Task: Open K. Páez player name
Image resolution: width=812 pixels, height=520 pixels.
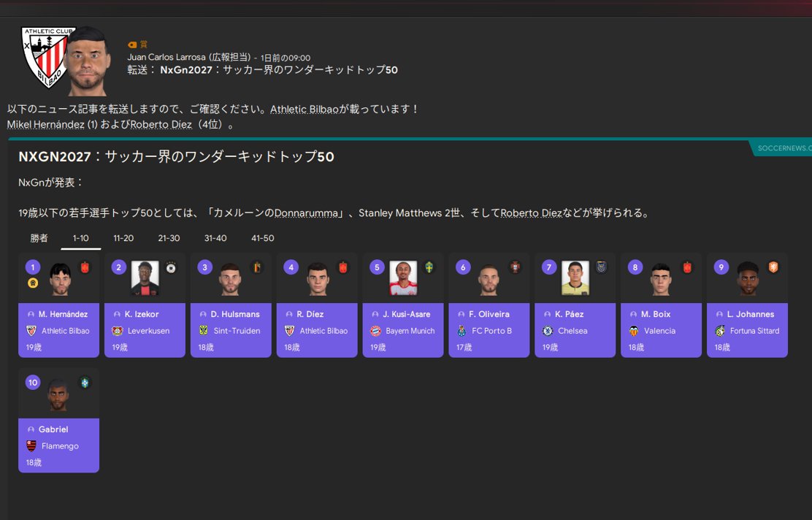Action: click(569, 314)
